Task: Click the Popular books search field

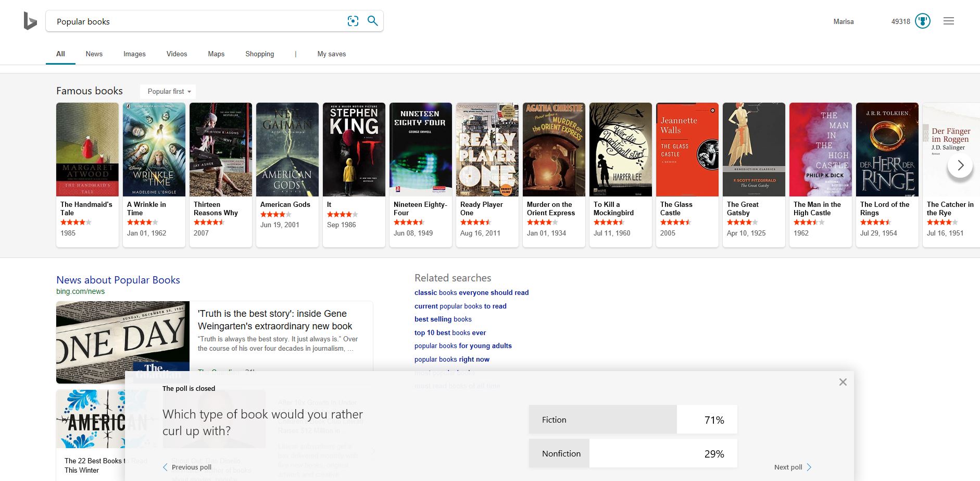Action: click(198, 21)
